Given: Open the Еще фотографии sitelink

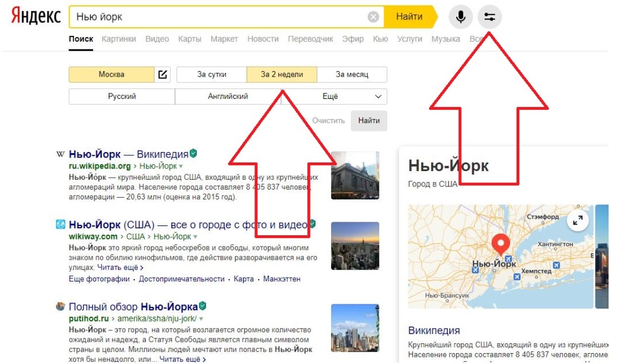Looking at the screenshot, I should pyautogui.click(x=99, y=279).
